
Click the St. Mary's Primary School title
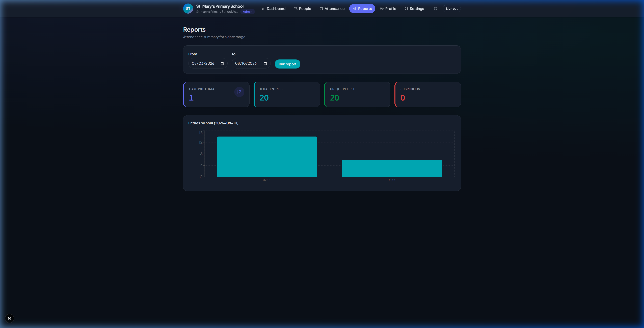220,6
